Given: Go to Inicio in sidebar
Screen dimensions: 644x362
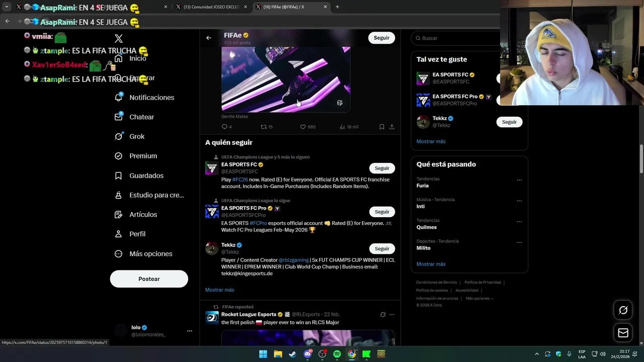Looking at the screenshot, I should pyautogui.click(x=137, y=58).
